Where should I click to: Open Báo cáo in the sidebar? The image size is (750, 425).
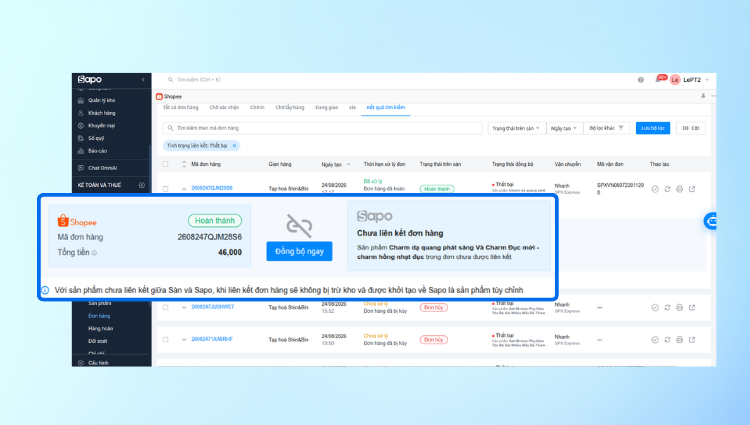pos(97,151)
